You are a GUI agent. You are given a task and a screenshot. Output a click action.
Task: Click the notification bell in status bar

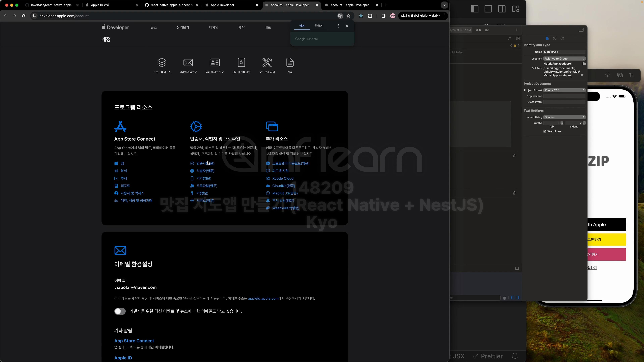click(x=515, y=356)
